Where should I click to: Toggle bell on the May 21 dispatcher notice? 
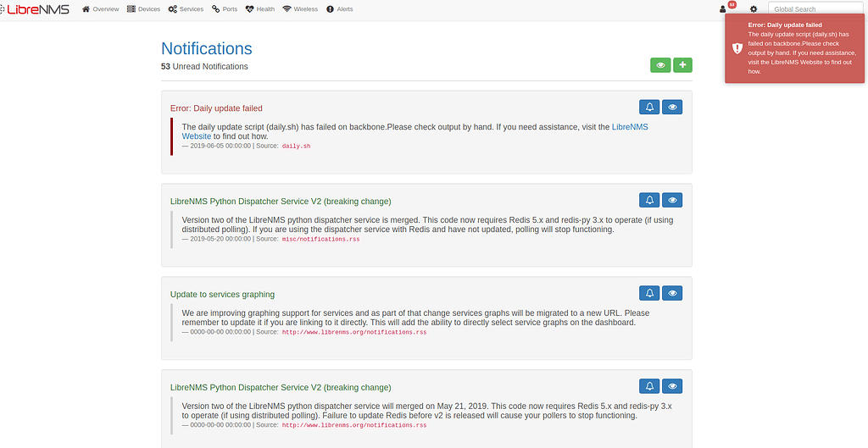649,386
